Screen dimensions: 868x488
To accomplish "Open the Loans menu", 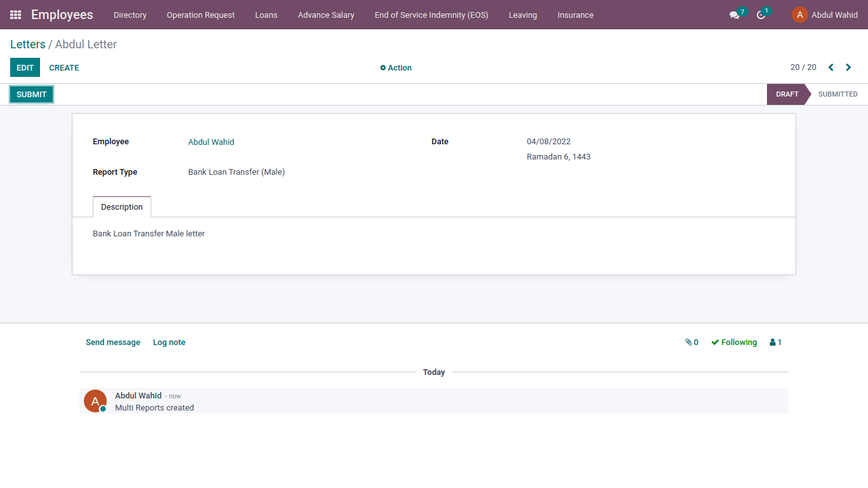I will [266, 15].
